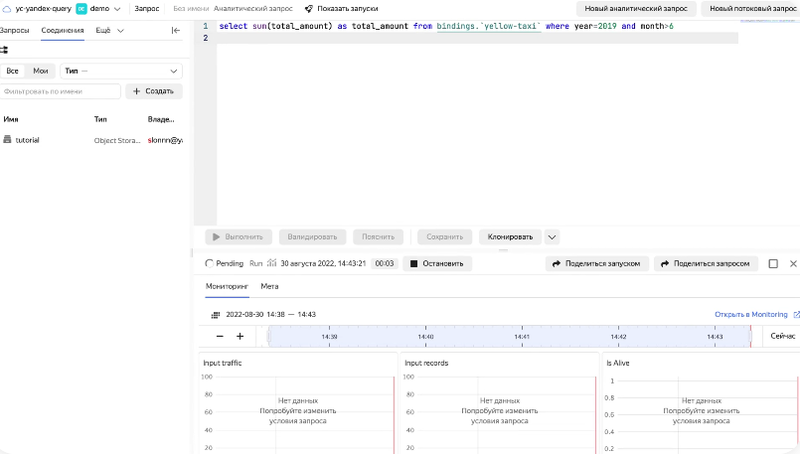This screenshot has height=454, width=800.
Task: Click the yc-yandex-query cloud icon
Action: [7, 9]
